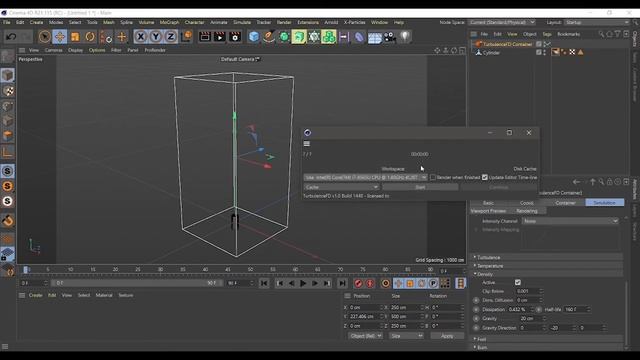Open material manager Create menu

[x=36, y=295]
